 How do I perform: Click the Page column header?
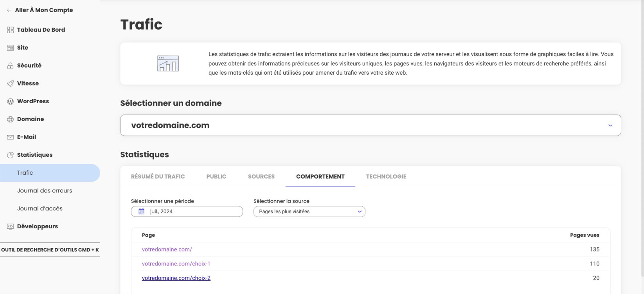point(148,235)
